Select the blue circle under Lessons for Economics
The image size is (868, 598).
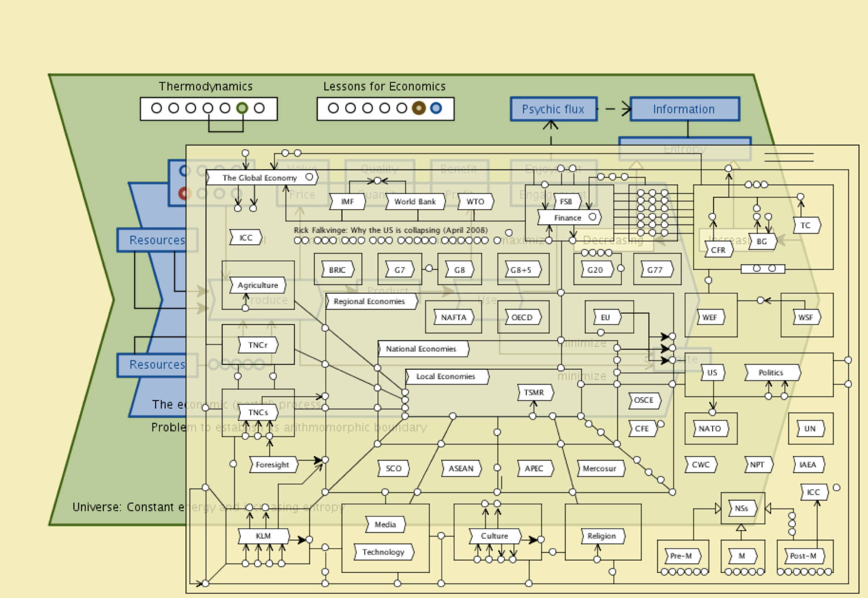[x=436, y=108]
